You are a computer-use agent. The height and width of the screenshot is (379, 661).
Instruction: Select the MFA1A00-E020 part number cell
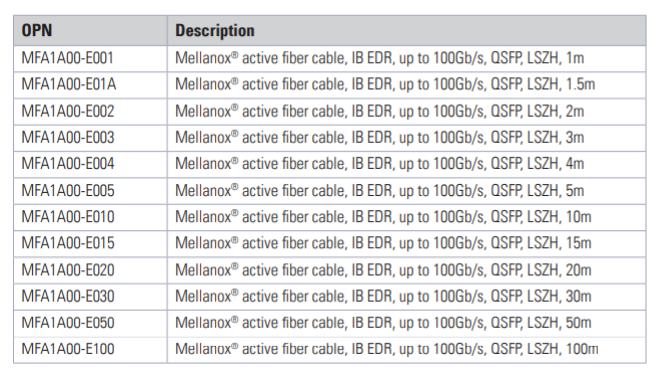tap(90, 270)
